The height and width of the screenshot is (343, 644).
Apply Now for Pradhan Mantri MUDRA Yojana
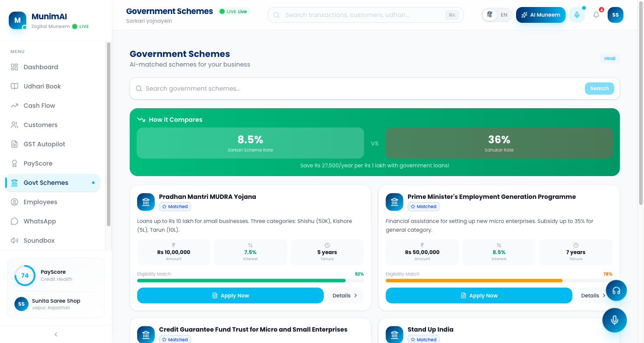[x=230, y=296]
